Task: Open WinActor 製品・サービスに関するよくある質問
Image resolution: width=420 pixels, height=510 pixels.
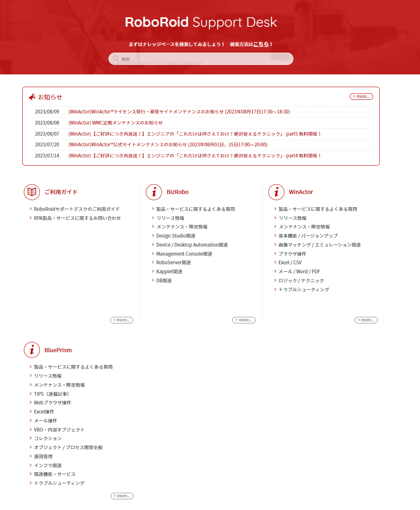Action: [x=318, y=209]
